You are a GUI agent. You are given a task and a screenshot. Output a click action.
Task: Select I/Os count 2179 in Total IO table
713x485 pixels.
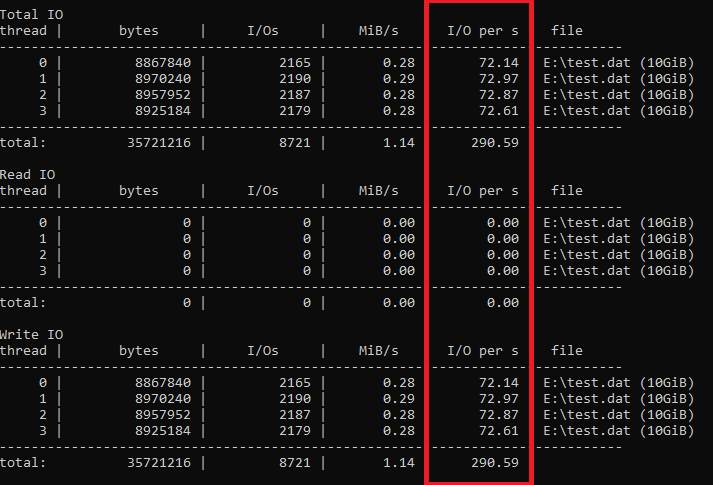[x=295, y=110]
